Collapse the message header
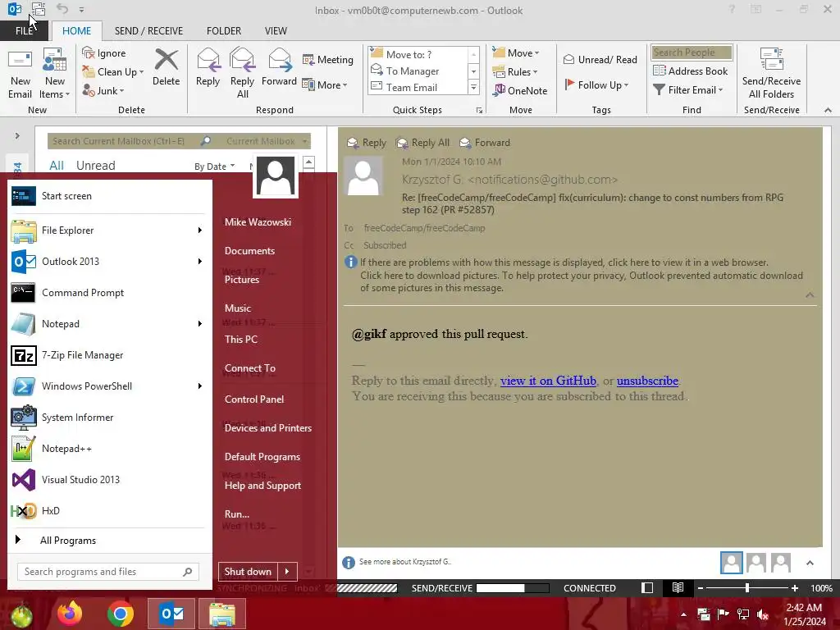This screenshot has height=630, width=840. 810,295
